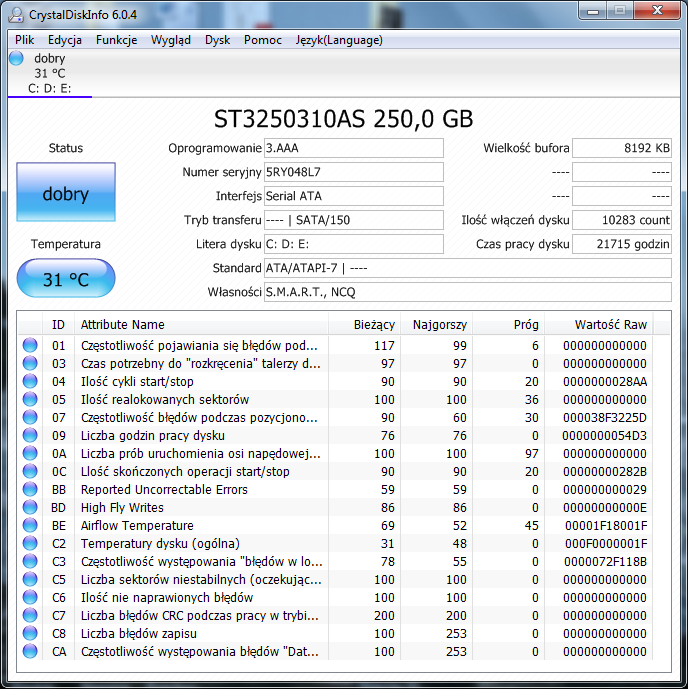Click the serial number field 5RY048L7
This screenshot has width=688, height=689.
[354, 172]
